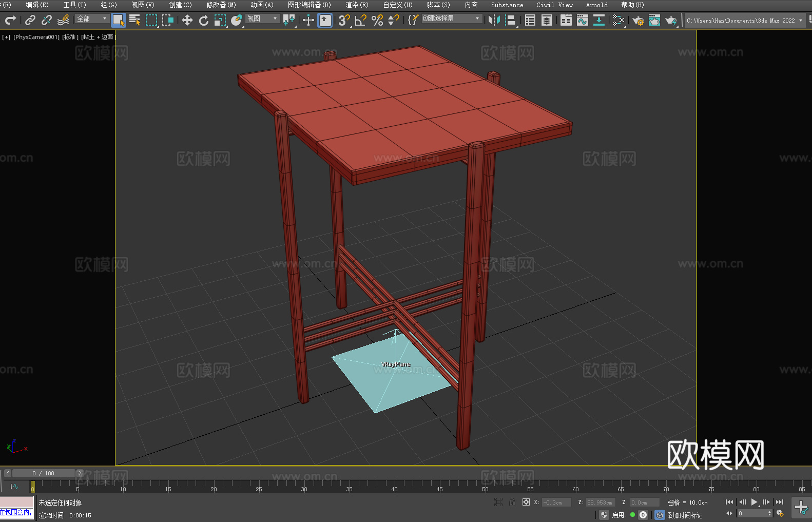Open Select by Name list icon
Screen dimensions: 812x522
[135, 20]
